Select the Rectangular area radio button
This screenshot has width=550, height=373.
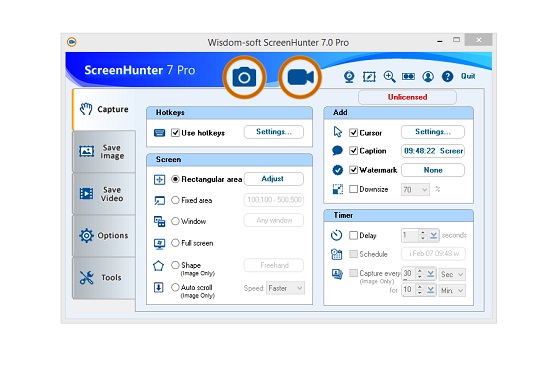(175, 179)
